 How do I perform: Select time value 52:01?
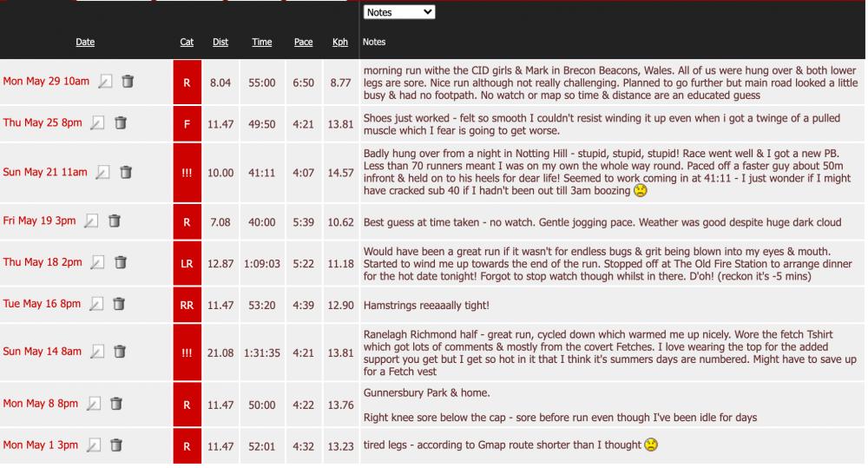coord(262,446)
